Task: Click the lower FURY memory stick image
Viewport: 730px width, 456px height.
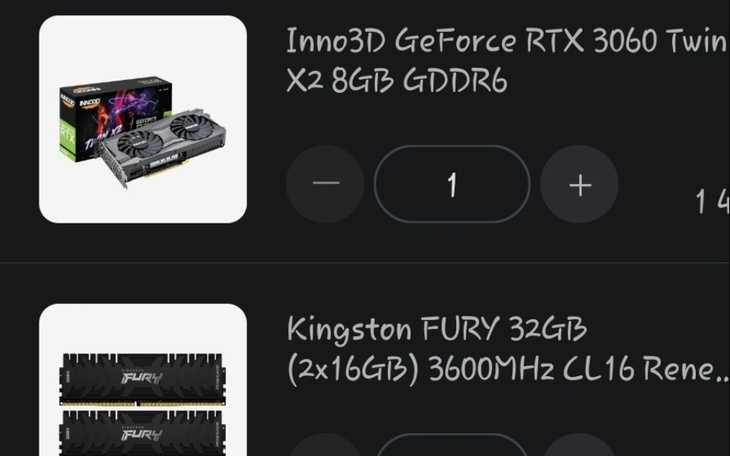Action: coord(142,433)
